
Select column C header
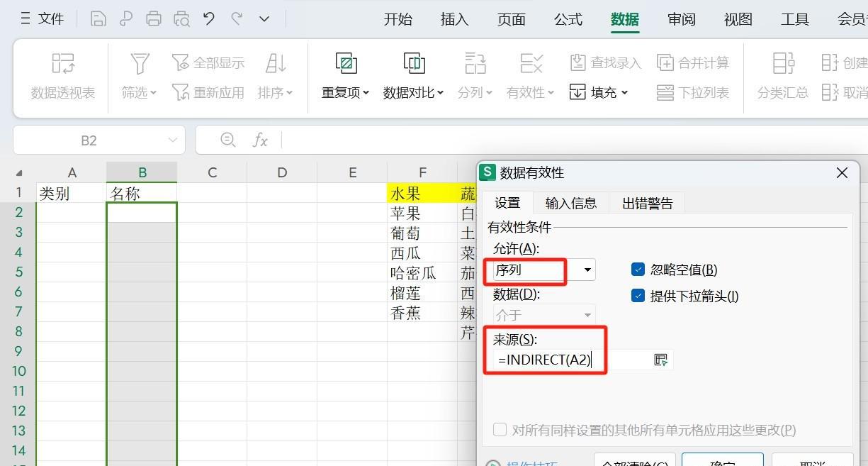tap(212, 172)
